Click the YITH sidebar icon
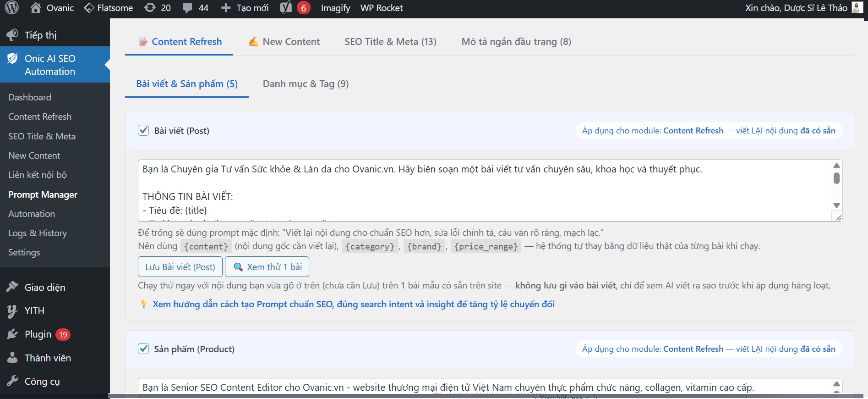Screen dimensions: 868x399 12,311
